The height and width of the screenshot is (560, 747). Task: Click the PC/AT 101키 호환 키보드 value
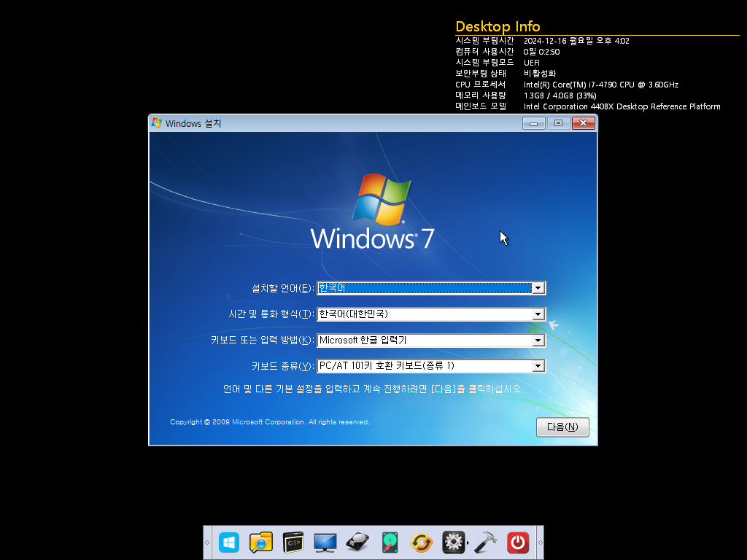point(387,366)
